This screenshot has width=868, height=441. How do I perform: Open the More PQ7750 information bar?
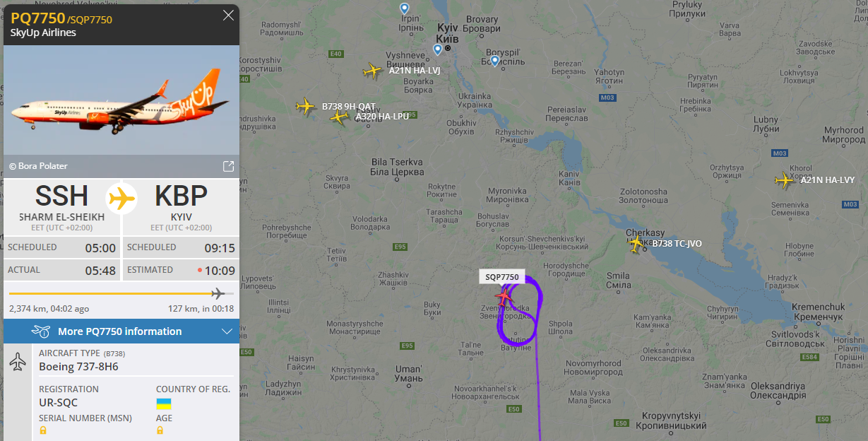[121, 331]
